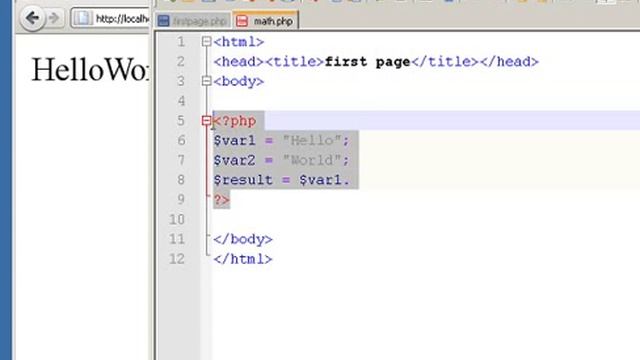Click the opening <title> tag
The width and height of the screenshot is (640, 360).
294,62
